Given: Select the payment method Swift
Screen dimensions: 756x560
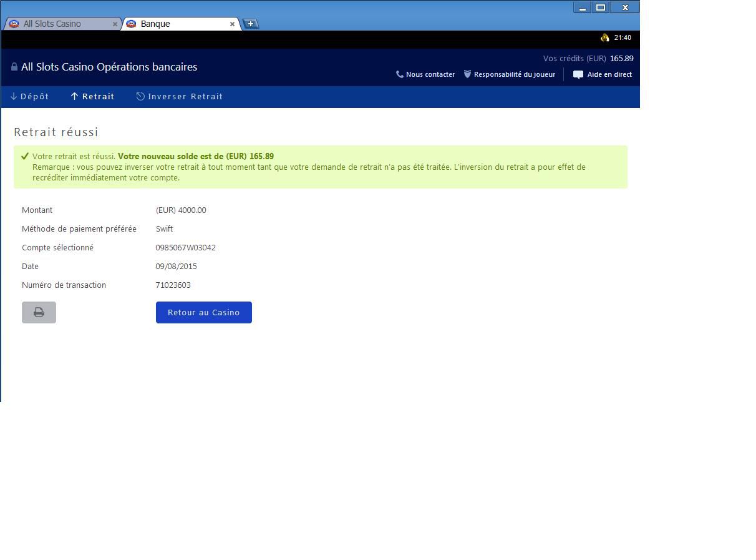Looking at the screenshot, I should click(x=164, y=228).
